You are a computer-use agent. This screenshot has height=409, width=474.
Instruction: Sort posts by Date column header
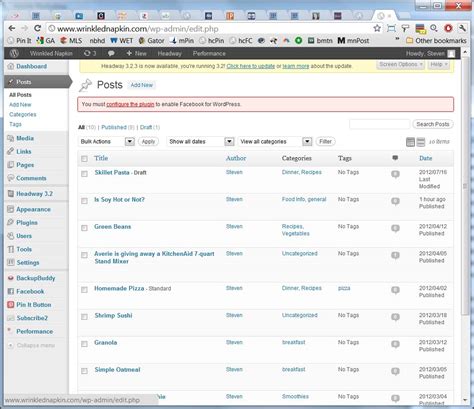pyautogui.click(x=425, y=158)
